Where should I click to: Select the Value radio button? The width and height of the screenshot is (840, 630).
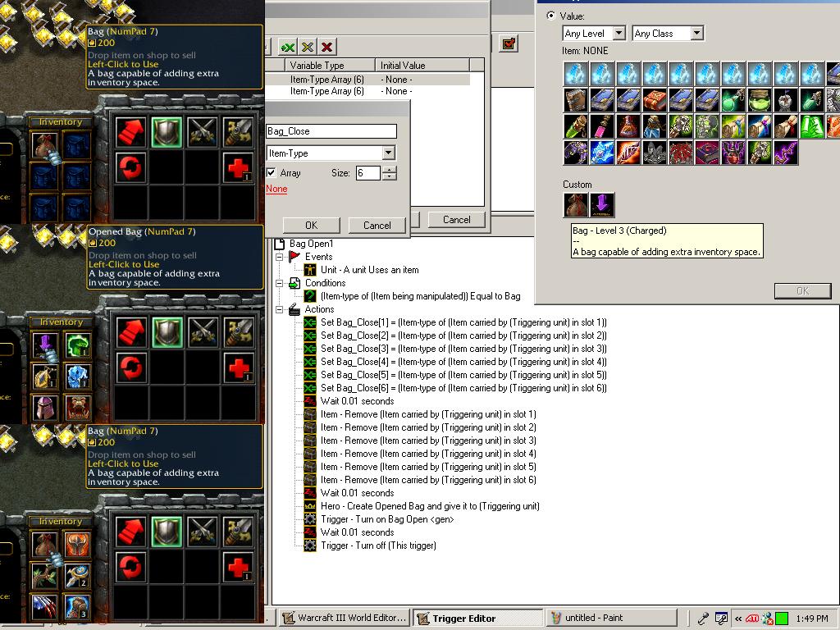click(550, 16)
